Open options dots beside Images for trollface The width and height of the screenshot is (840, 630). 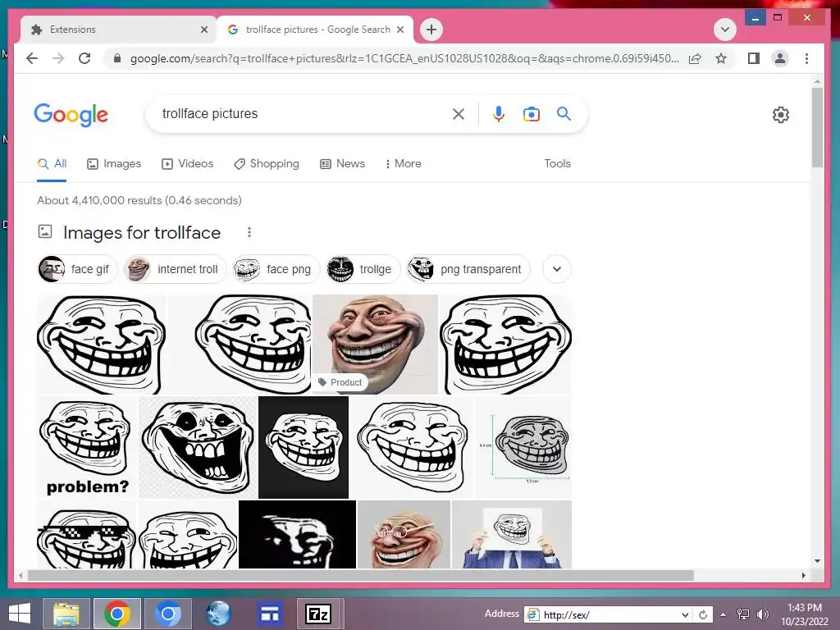tap(249, 232)
